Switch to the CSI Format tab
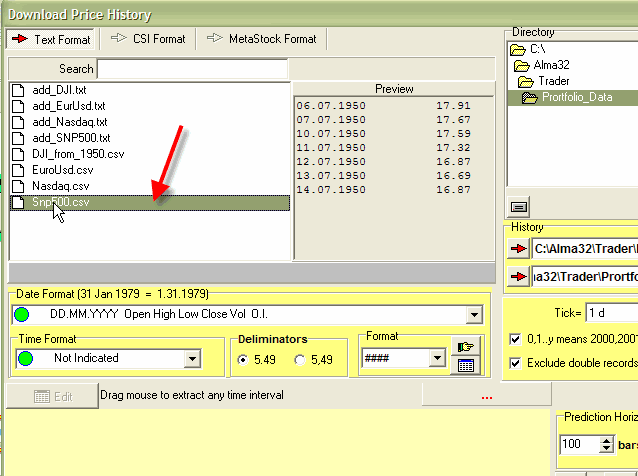Screen dimensions: 638x476 pos(148,39)
